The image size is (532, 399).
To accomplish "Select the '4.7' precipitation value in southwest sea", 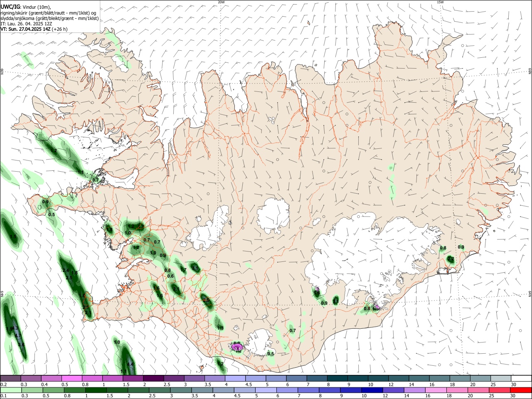I will click(x=17, y=335).
